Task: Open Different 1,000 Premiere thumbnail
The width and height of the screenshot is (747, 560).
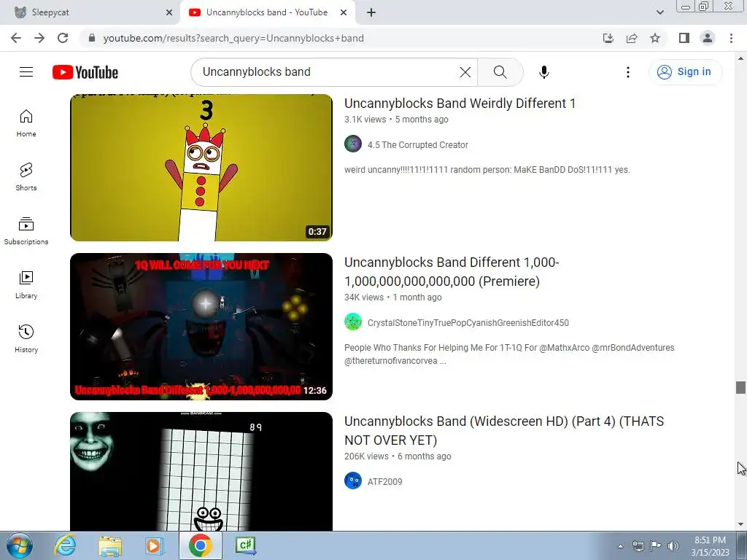Action: [201, 326]
